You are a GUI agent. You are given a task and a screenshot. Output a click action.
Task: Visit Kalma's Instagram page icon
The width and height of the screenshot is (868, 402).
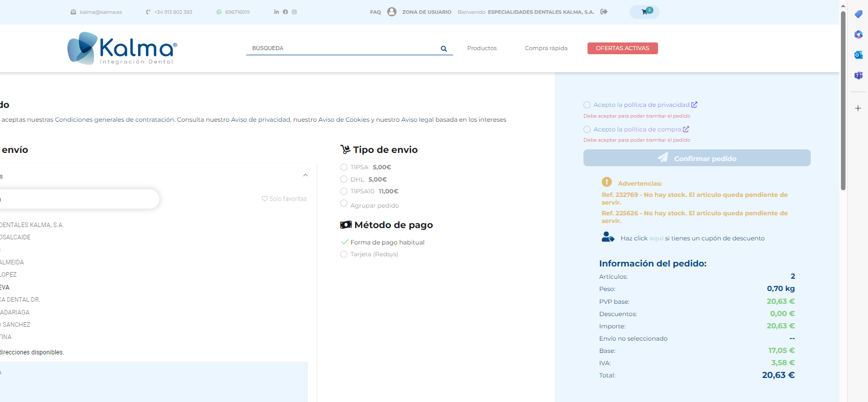coord(294,12)
